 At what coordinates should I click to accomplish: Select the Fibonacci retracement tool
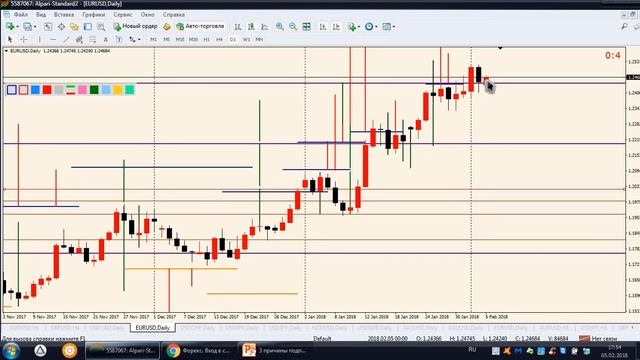(93, 40)
